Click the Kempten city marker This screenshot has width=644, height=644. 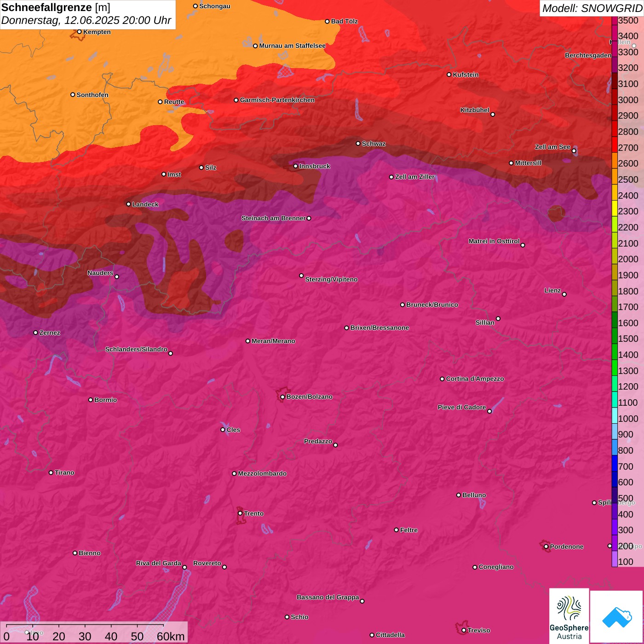pos(79,32)
